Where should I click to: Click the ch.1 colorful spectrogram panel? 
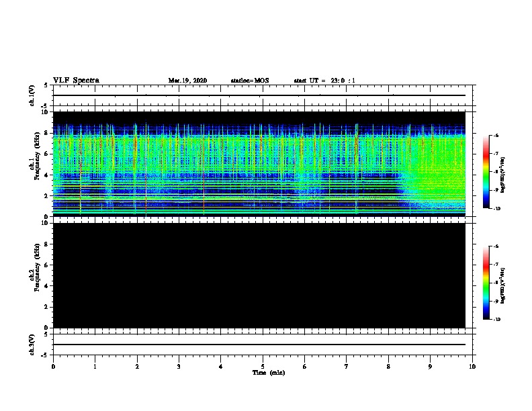point(259,164)
